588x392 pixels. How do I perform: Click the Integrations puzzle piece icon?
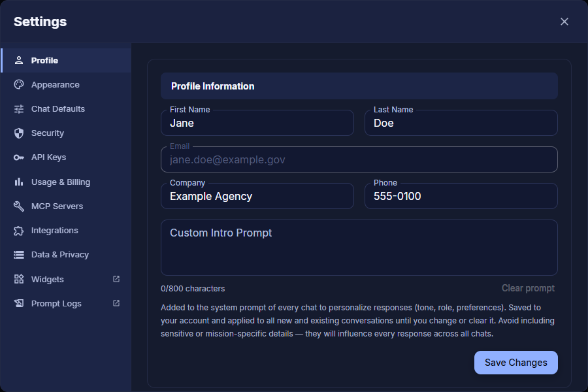(x=19, y=231)
